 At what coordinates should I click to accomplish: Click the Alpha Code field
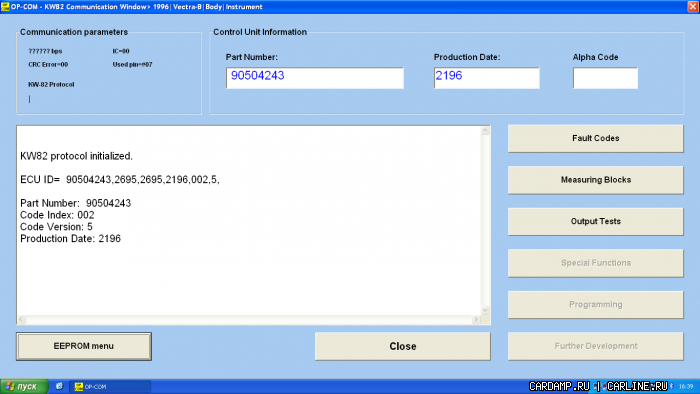pos(605,78)
